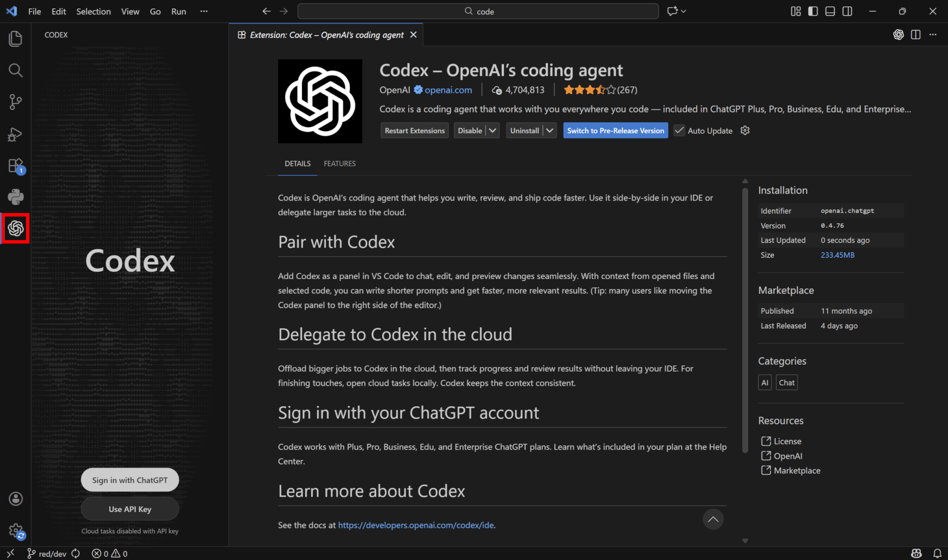The image size is (948, 560).
Task: Open the menu bar overflow ellipsis
Action: pos(204,11)
